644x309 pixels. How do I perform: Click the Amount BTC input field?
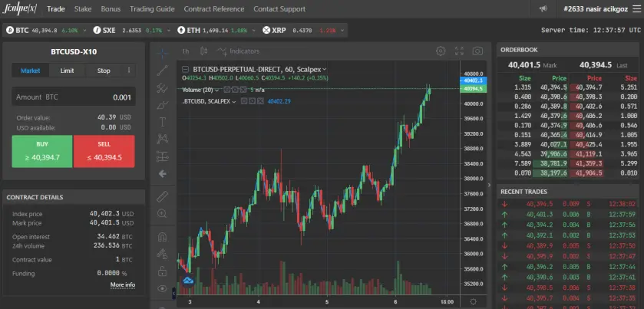[x=74, y=97]
